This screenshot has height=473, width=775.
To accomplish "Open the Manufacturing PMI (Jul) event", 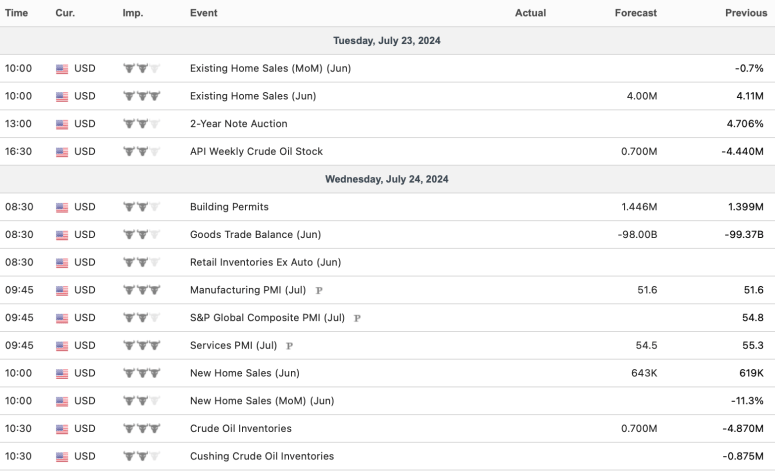I will tap(248, 290).
